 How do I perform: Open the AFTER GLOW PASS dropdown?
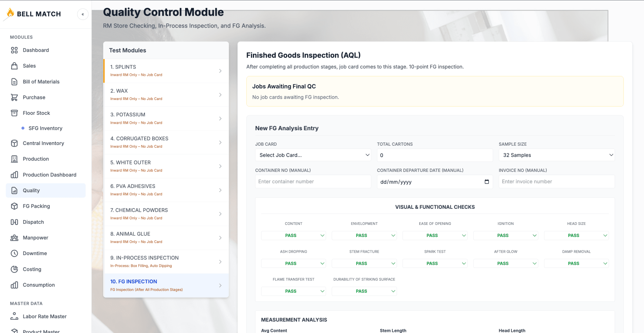[505, 264]
